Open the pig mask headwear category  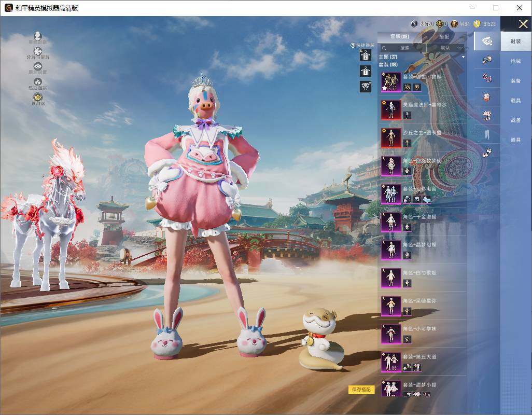point(487,96)
